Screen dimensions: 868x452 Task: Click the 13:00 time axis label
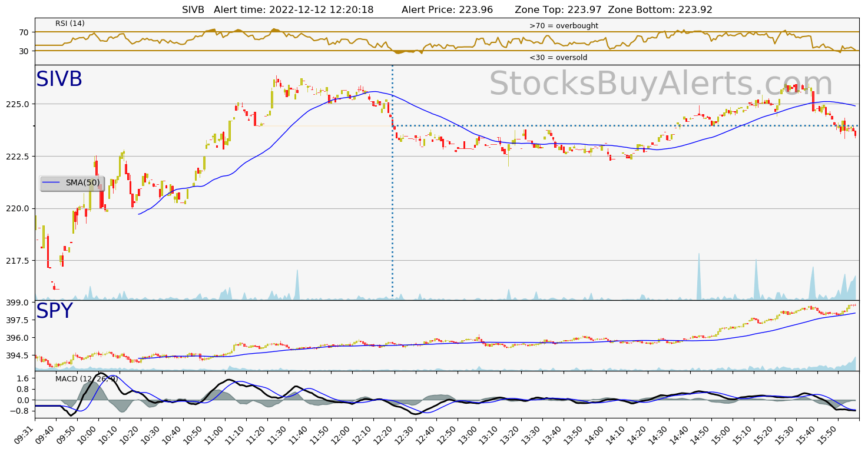pos(468,434)
